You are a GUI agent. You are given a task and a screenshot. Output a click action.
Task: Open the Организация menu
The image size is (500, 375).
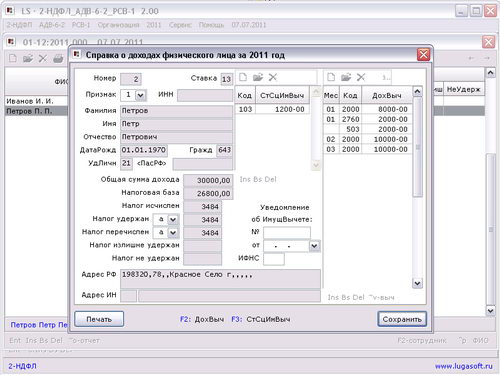[x=118, y=25]
